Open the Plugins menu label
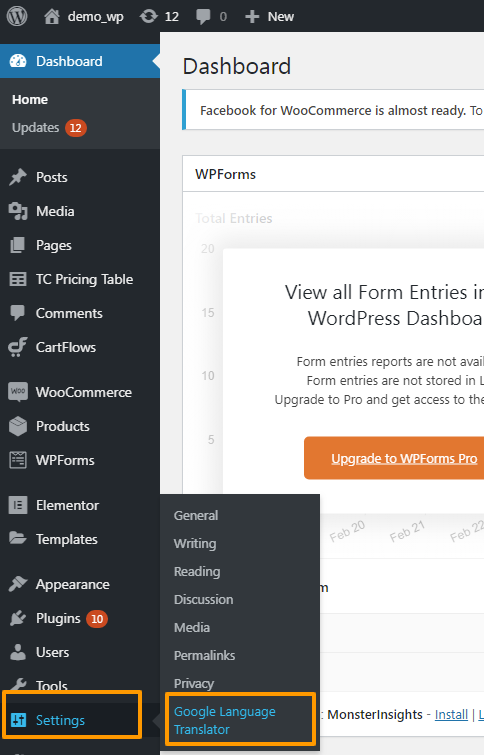The image size is (484, 755). pos(58,618)
